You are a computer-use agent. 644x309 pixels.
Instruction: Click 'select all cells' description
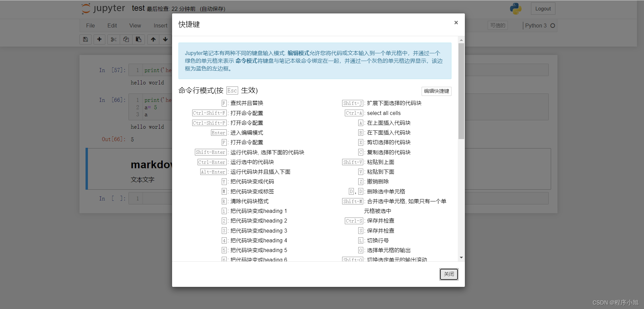coord(384,113)
